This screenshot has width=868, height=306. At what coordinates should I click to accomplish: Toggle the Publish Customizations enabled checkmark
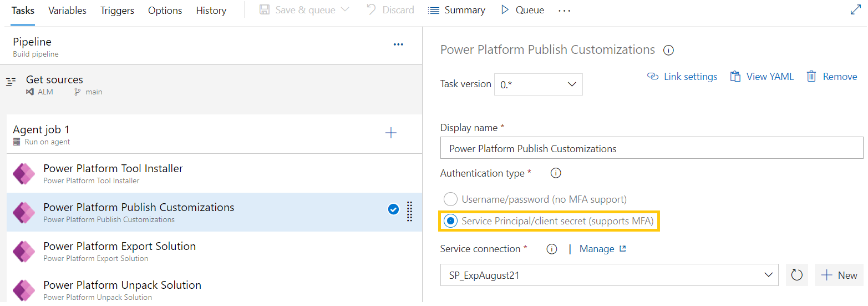tap(393, 209)
